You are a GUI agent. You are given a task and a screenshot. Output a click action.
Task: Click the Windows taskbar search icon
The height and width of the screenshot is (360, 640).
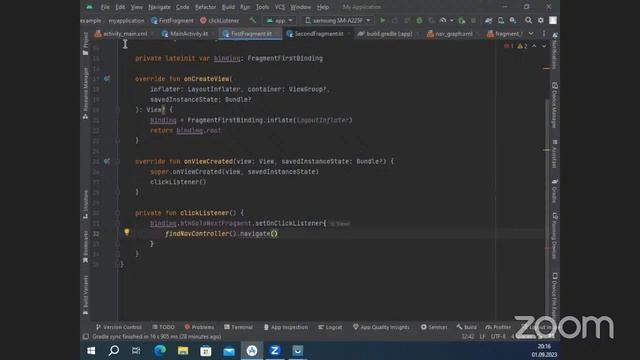tap(114, 351)
